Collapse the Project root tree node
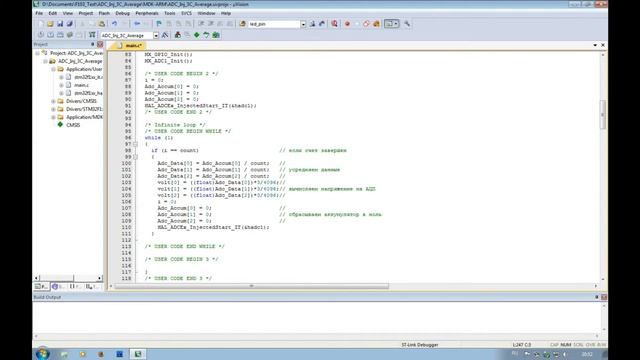The image size is (640, 360). (x=38, y=53)
